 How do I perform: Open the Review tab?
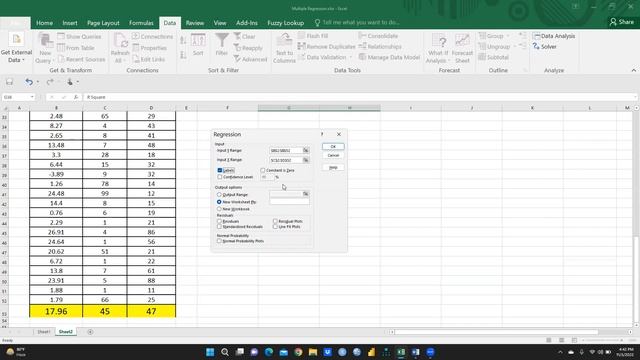click(x=195, y=23)
